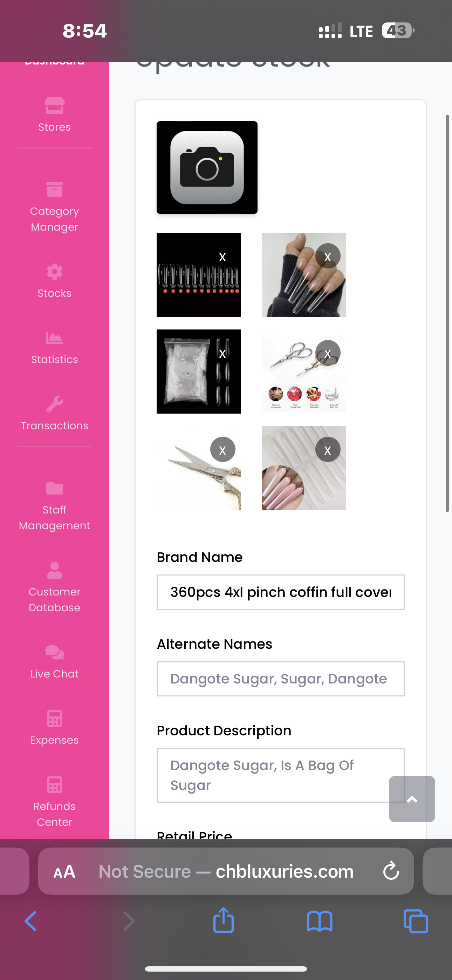Screen dimensions: 452x980
Task: Remove the pink nails close-up photo
Action: 328,450
